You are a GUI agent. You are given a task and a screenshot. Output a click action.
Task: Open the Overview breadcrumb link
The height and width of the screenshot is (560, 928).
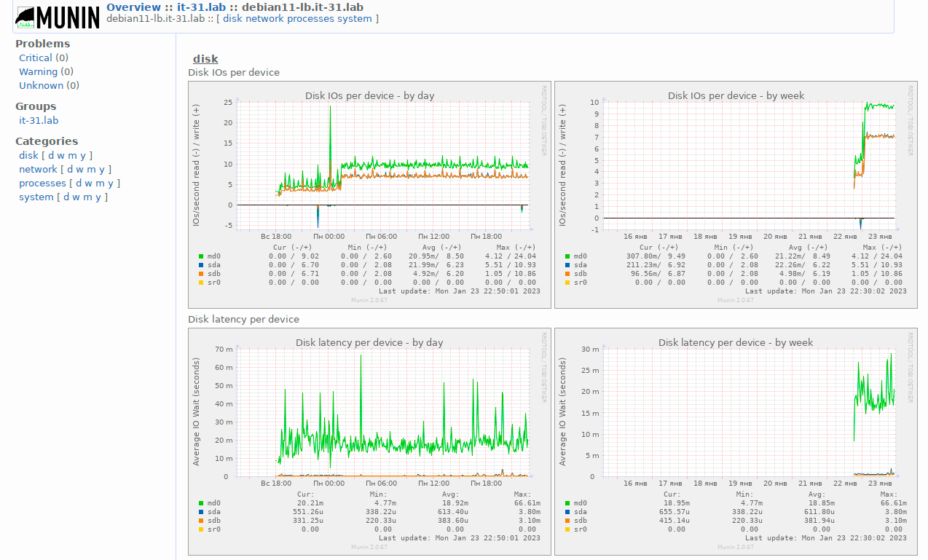pos(134,7)
